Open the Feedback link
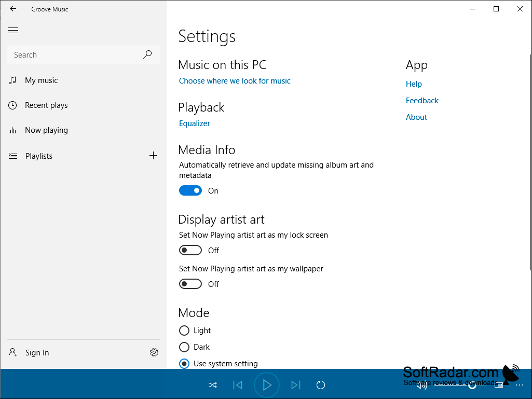 coord(422,101)
